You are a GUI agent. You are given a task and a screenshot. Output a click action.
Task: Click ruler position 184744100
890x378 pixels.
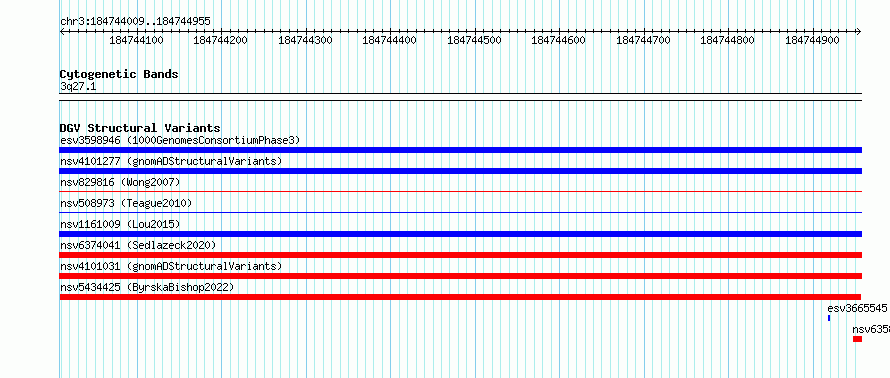click(137, 40)
